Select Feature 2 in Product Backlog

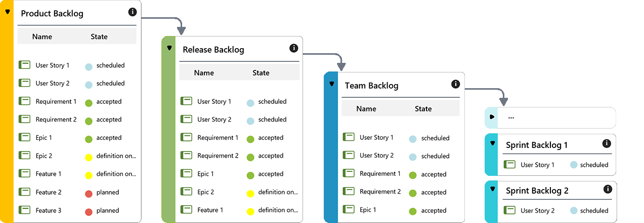point(49,192)
